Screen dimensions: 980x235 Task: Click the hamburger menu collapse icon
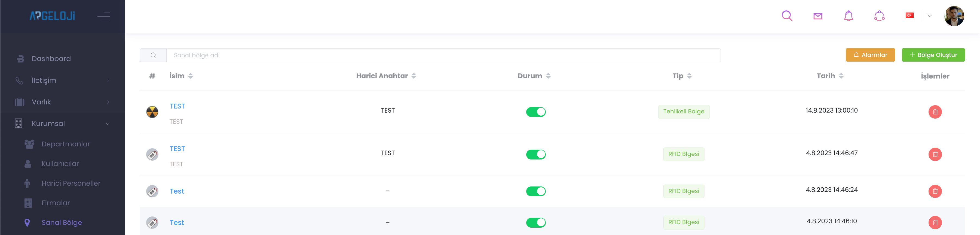103,16
